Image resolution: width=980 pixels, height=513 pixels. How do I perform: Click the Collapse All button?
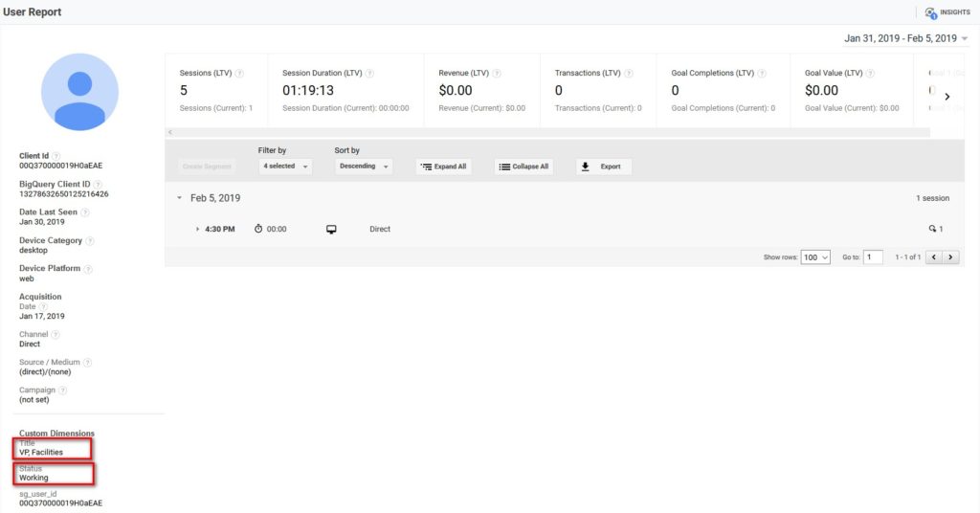point(523,167)
